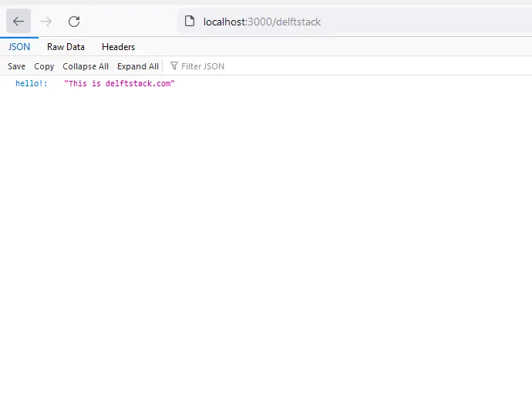Switch to the JSON tab
Image resolution: width=532 pixels, height=403 pixels.
coord(19,47)
